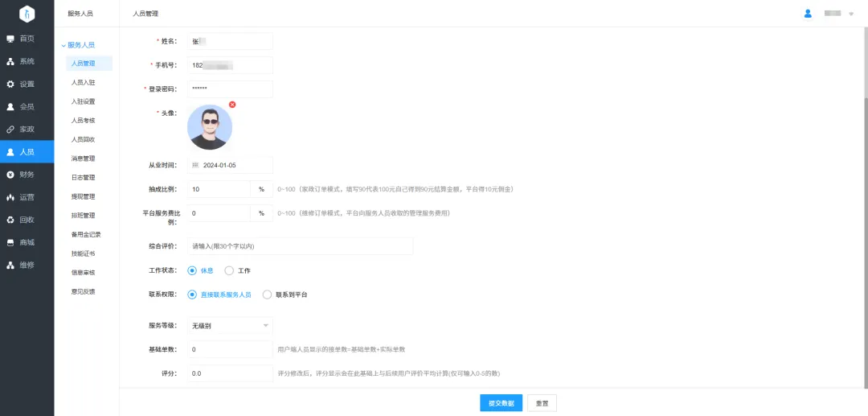This screenshot has width=868, height=416.
Task: Select the 工作 work status radio button
Action: pyautogui.click(x=229, y=270)
